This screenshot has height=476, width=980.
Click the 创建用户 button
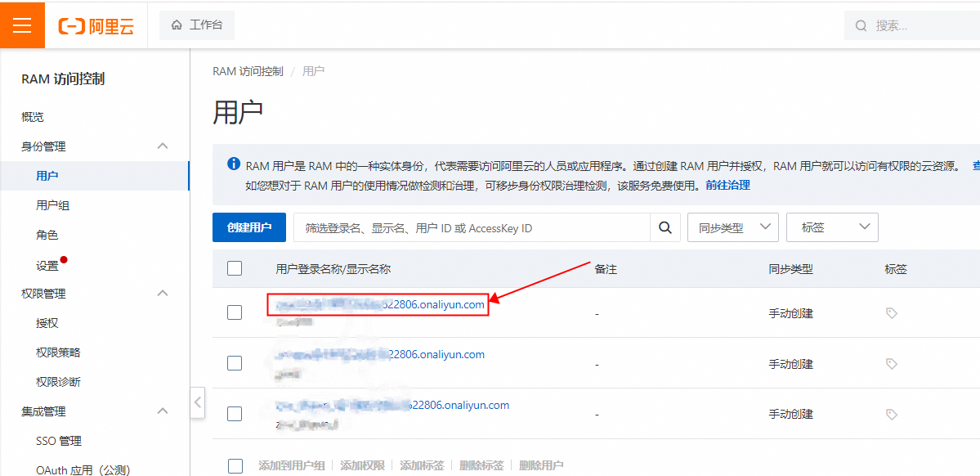pyautogui.click(x=249, y=227)
